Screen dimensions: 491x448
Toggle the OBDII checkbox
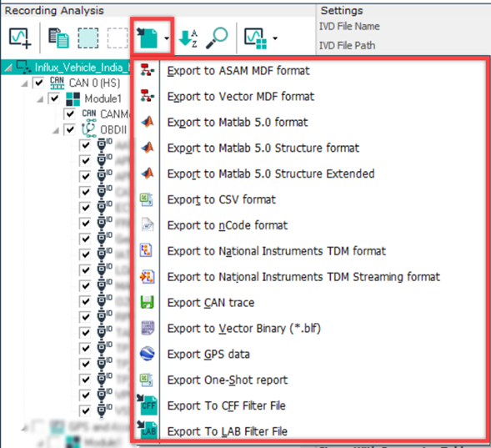tap(70, 129)
